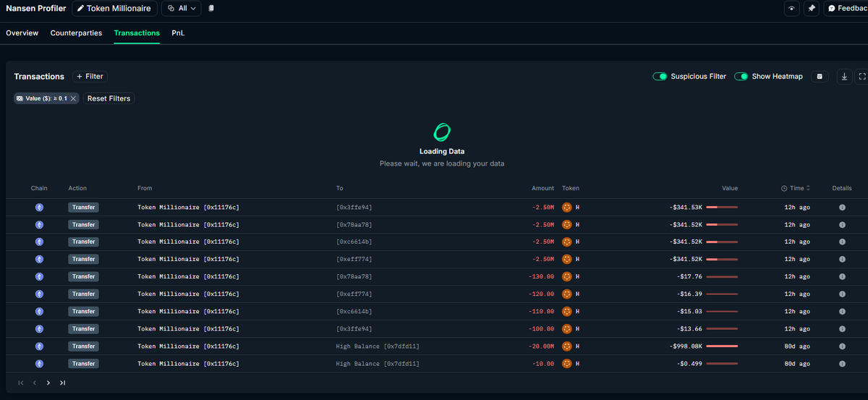Click heatmap bar in -$998.08K row
This screenshot has height=400, width=868.
point(722,346)
